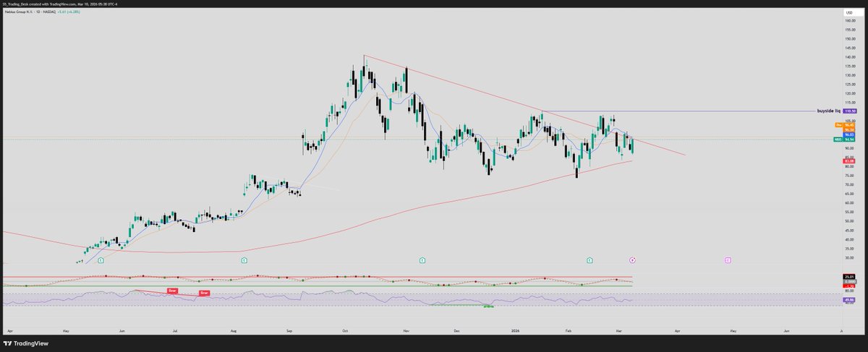Click the Mar label on the time axis
Image resolution: width=868 pixels, height=352 pixels.
619,331
